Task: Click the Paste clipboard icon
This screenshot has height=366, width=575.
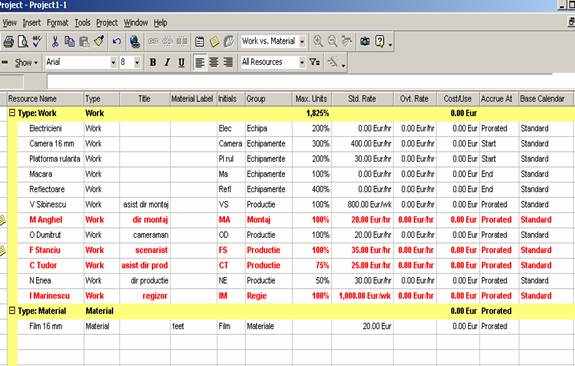Action: [84, 41]
